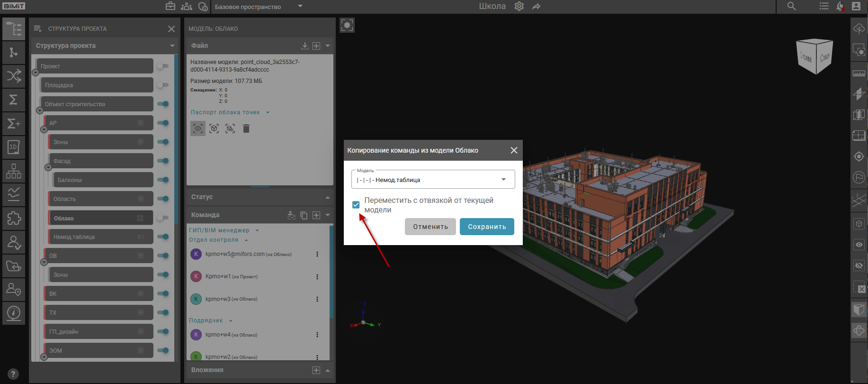Screen dimensions: 868x384
Task: Click the notifications bell icon
Action: (840, 7)
